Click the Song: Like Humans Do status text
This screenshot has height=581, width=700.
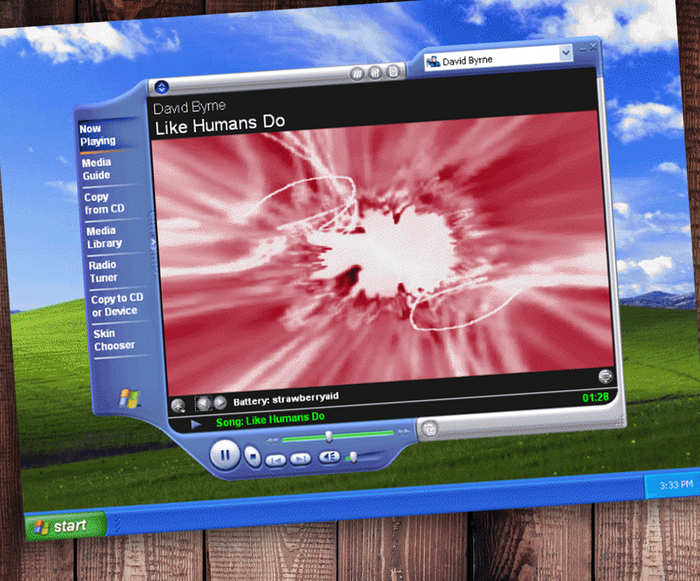(x=270, y=419)
